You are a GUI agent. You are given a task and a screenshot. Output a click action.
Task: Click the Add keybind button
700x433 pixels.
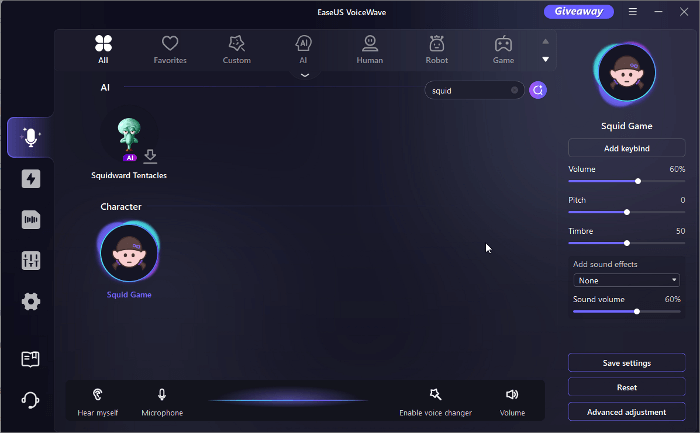tap(626, 148)
